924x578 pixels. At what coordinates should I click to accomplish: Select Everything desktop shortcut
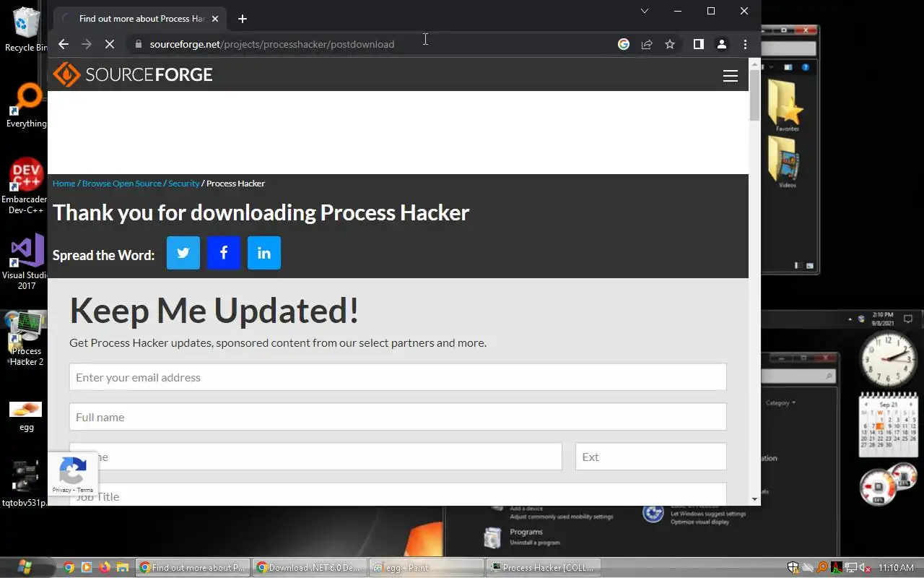pos(26,106)
